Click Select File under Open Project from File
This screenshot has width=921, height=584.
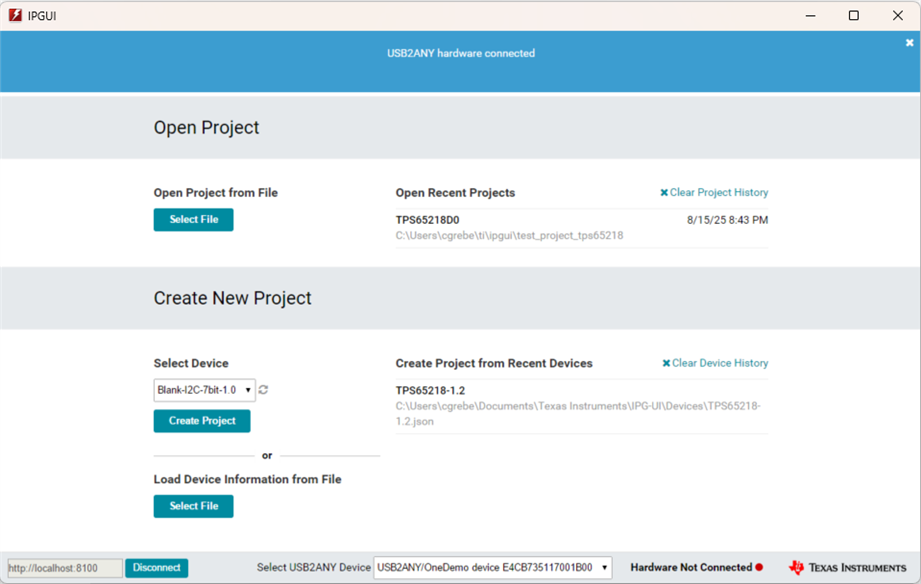193,220
